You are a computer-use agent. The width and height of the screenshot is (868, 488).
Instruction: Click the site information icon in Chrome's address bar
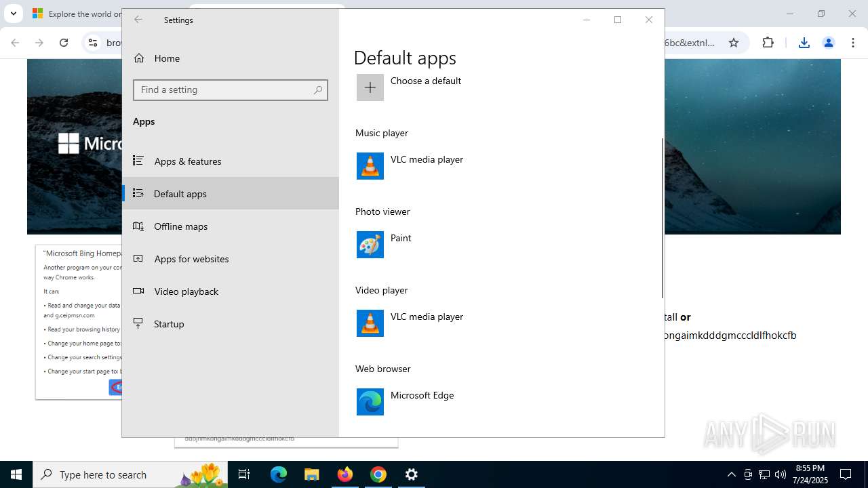(94, 43)
